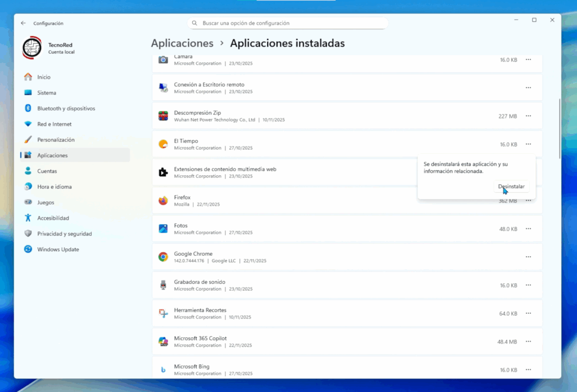Click the Firefox application icon
This screenshot has width=577, height=392.
click(x=164, y=200)
